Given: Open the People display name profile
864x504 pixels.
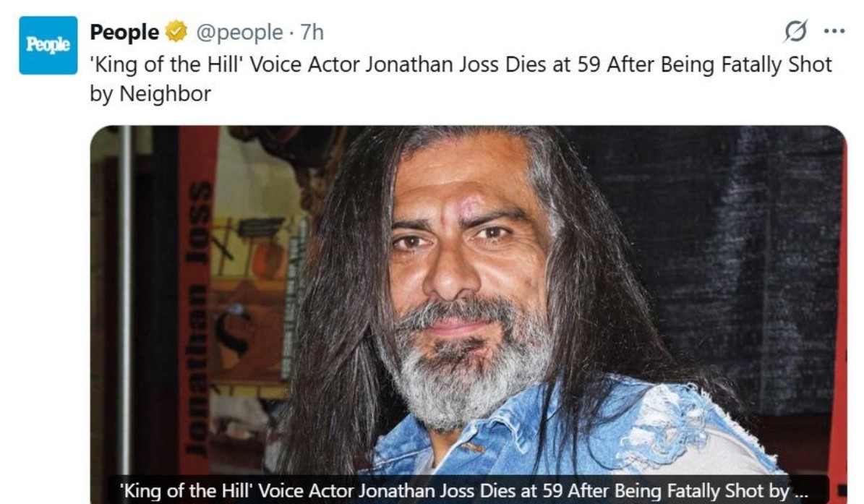Looking at the screenshot, I should click(x=124, y=32).
